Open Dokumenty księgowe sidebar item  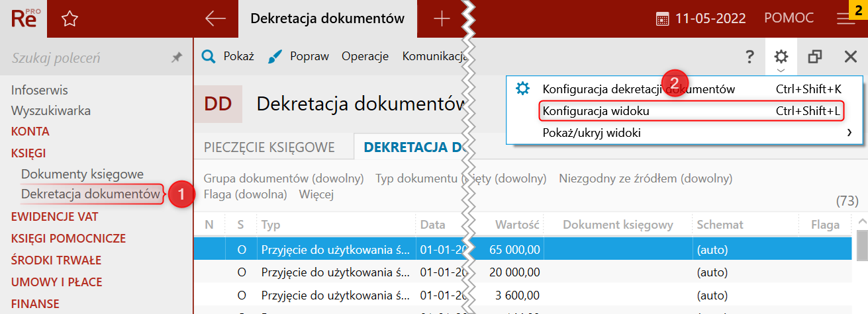82,175
